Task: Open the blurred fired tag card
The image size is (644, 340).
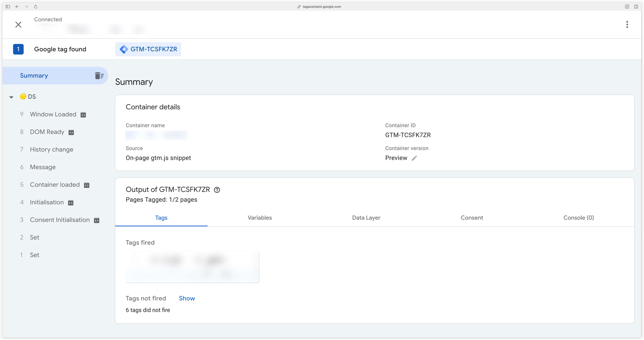Action: click(192, 267)
